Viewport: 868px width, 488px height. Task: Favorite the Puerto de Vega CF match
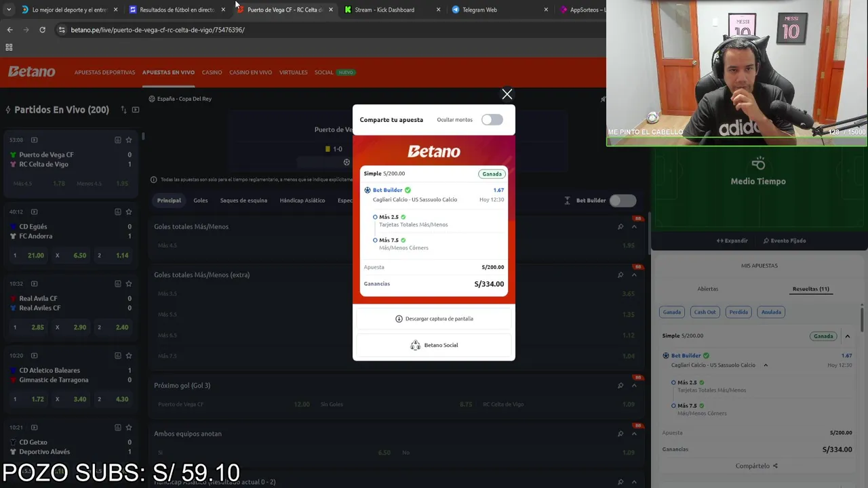pos(128,140)
